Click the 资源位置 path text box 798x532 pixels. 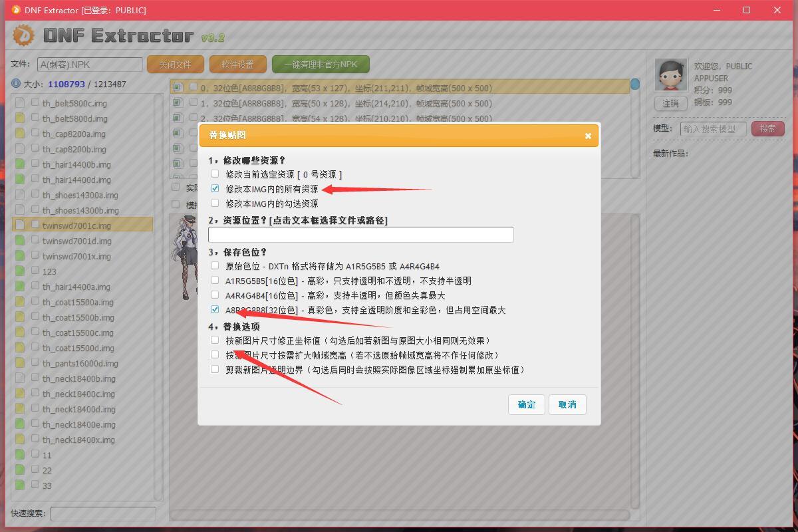[x=361, y=234]
